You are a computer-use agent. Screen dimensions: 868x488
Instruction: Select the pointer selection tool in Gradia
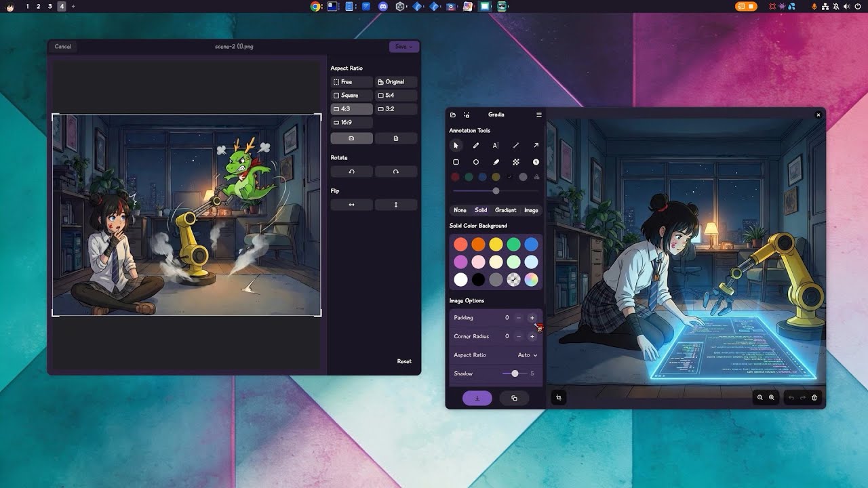coord(456,145)
